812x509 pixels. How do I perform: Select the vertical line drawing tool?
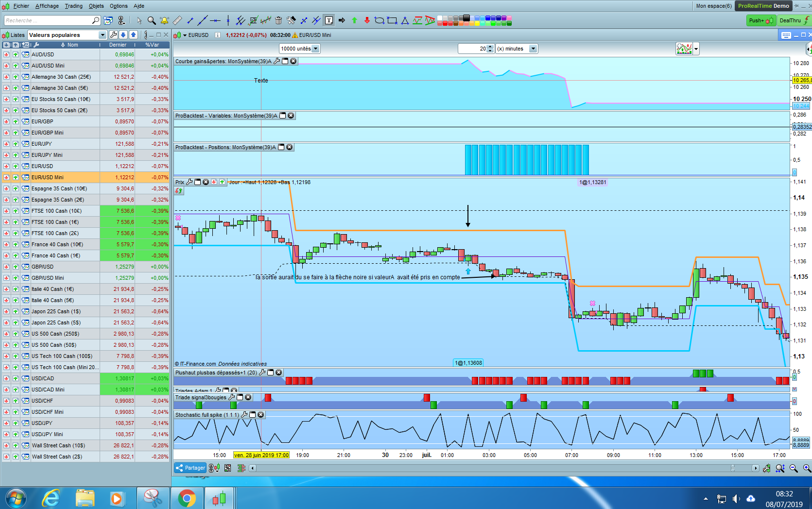[x=228, y=20]
